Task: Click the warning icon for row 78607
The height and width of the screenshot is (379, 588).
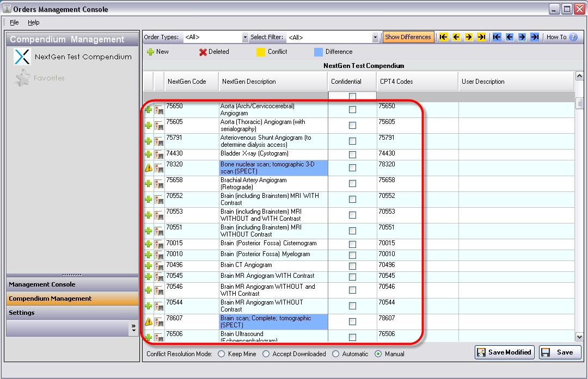Action: click(x=149, y=322)
